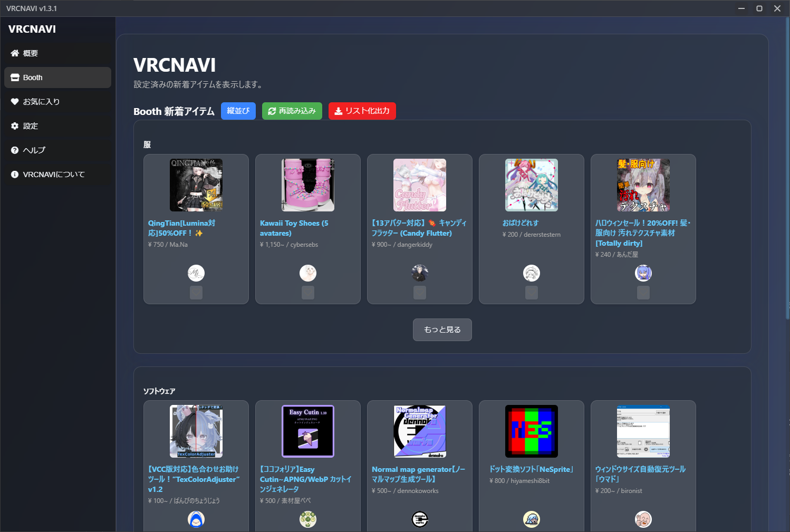The width and height of the screenshot is (790, 532).
Task: Click dererstestern shop avatar icon
Action: click(x=532, y=273)
